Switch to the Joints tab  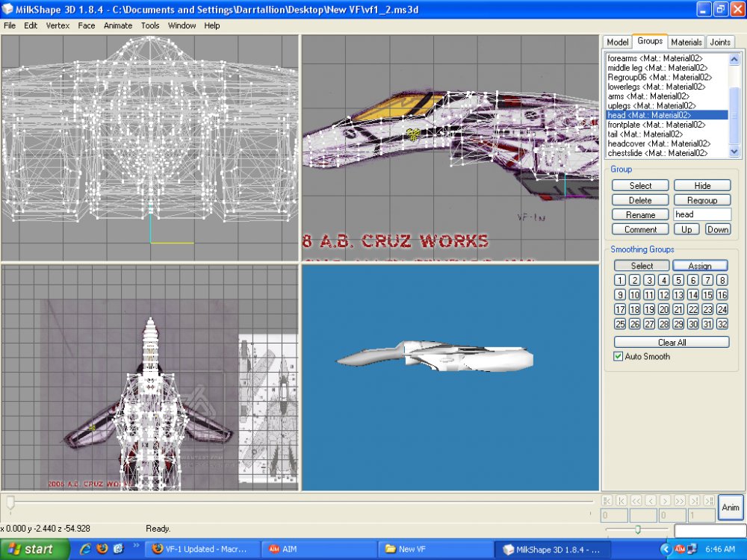(720, 42)
